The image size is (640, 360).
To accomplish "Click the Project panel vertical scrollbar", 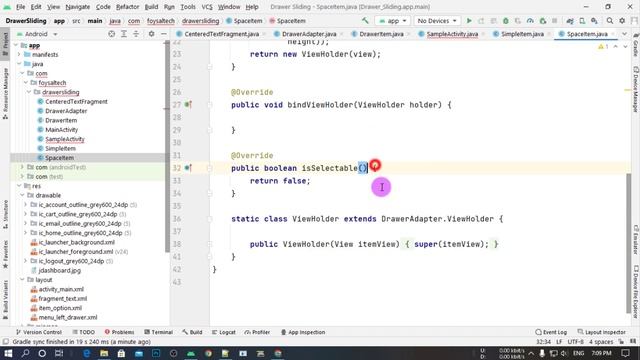I will coord(167,147).
